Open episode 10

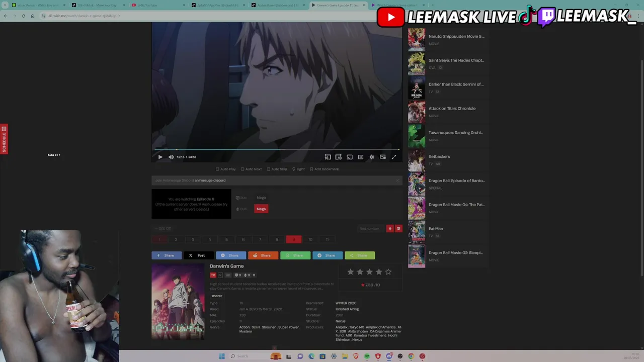(x=310, y=239)
